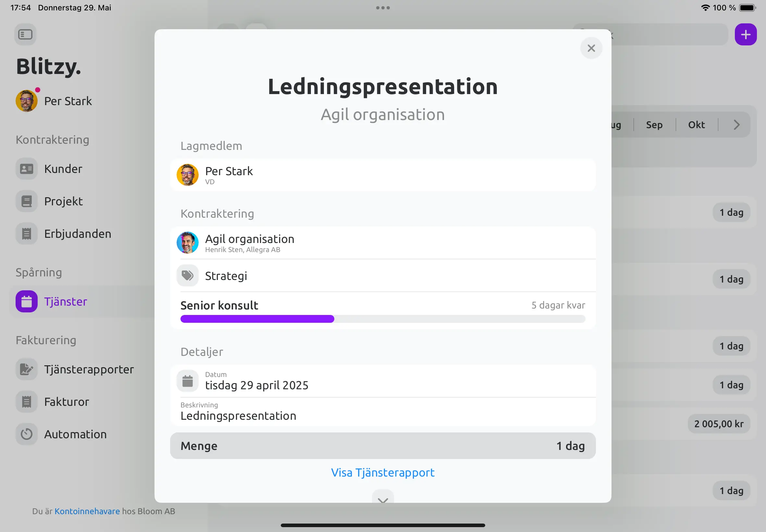Open the Automation clock icon

tap(27, 434)
